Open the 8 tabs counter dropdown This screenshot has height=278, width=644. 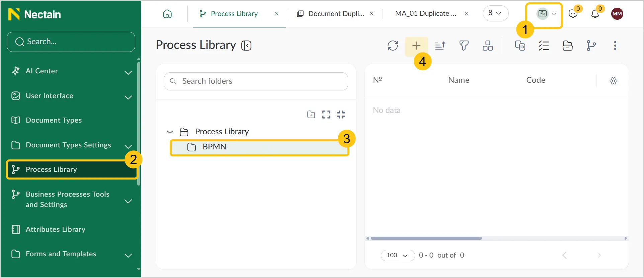point(496,13)
